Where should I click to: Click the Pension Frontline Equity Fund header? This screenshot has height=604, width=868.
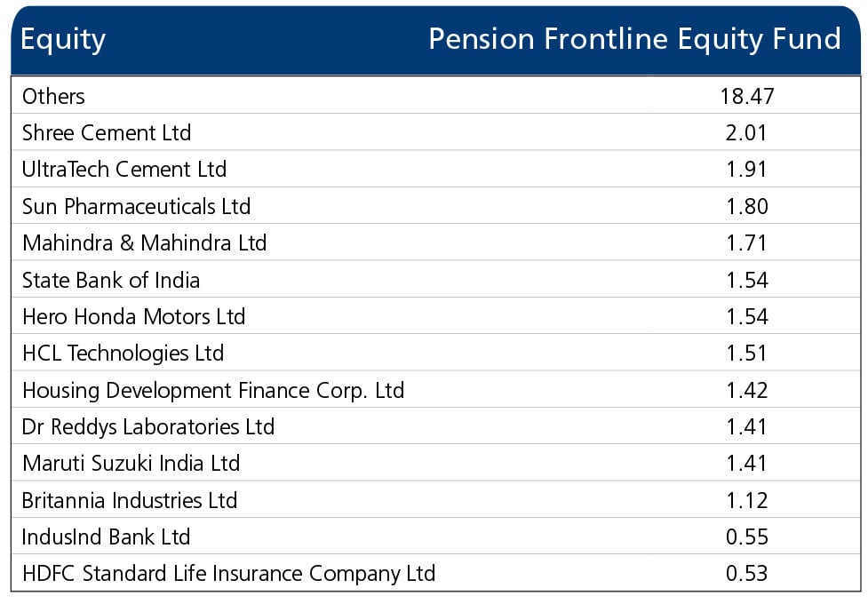point(634,39)
